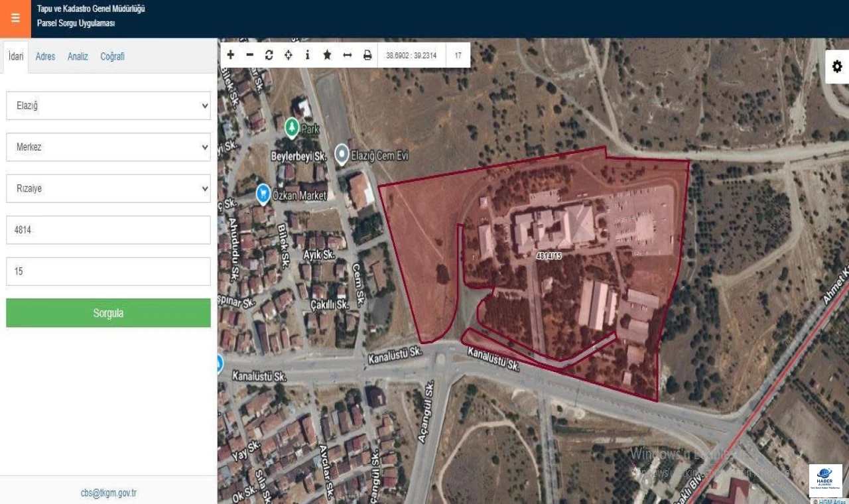Click the refresh map icon
The height and width of the screenshot is (504, 849).
tap(269, 55)
